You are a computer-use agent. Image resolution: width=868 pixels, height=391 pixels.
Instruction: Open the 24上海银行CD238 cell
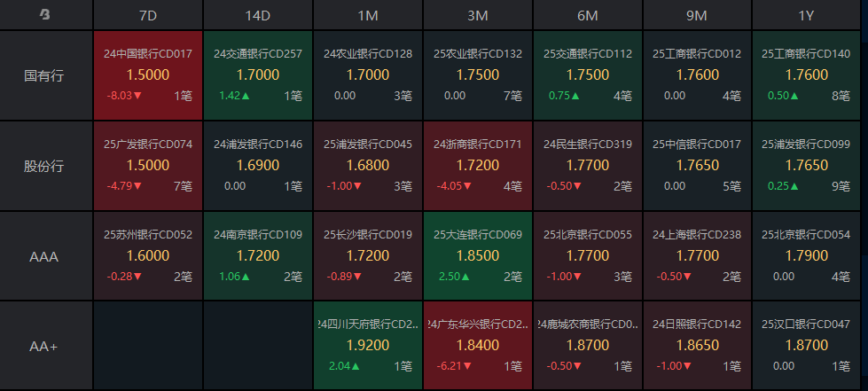pos(697,256)
